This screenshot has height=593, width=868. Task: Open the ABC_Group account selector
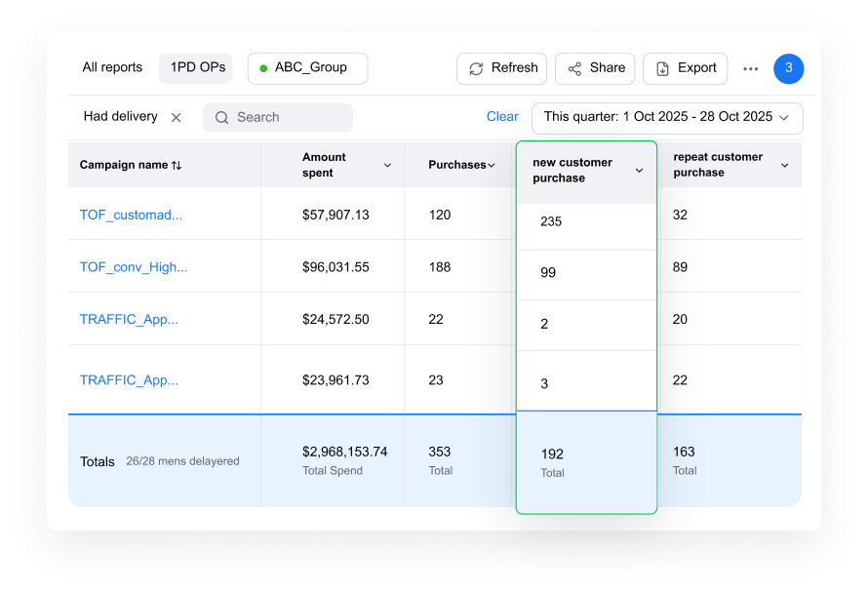click(x=308, y=68)
